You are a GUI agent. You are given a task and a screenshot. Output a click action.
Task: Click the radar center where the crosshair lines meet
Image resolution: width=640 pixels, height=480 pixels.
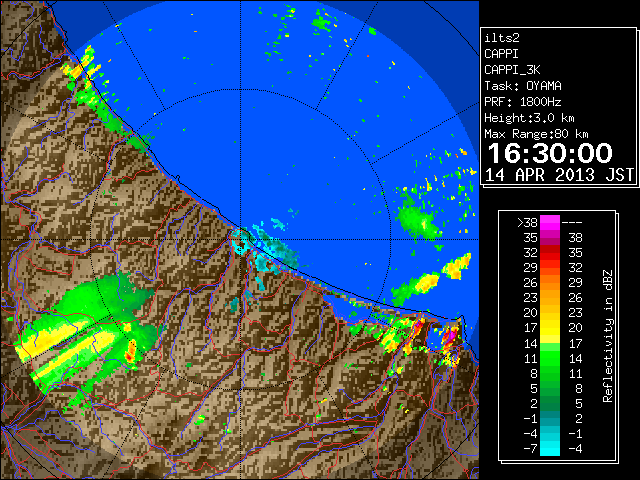tap(240, 240)
